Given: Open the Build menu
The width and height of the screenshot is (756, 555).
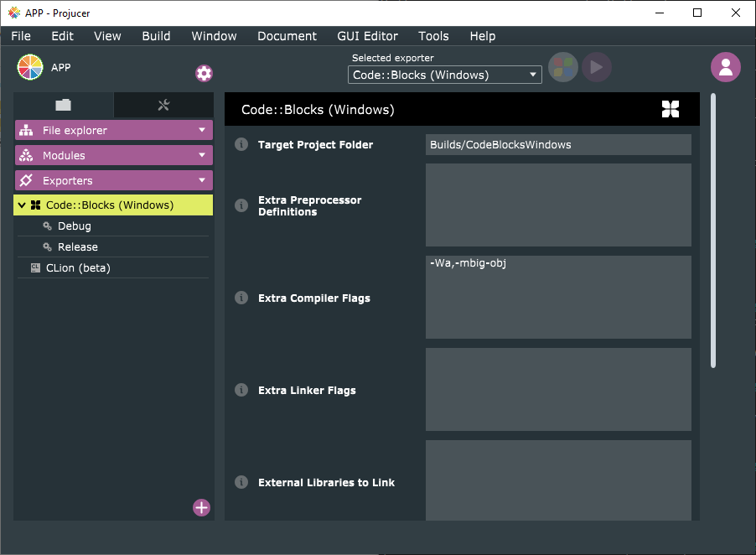Looking at the screenshot, I should (156, 36).
